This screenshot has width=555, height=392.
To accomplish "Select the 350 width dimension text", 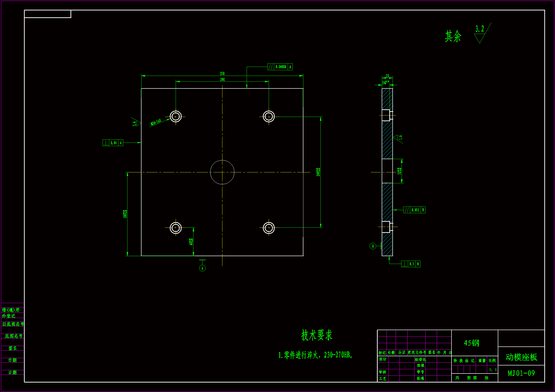I will (x=222, y=74).
